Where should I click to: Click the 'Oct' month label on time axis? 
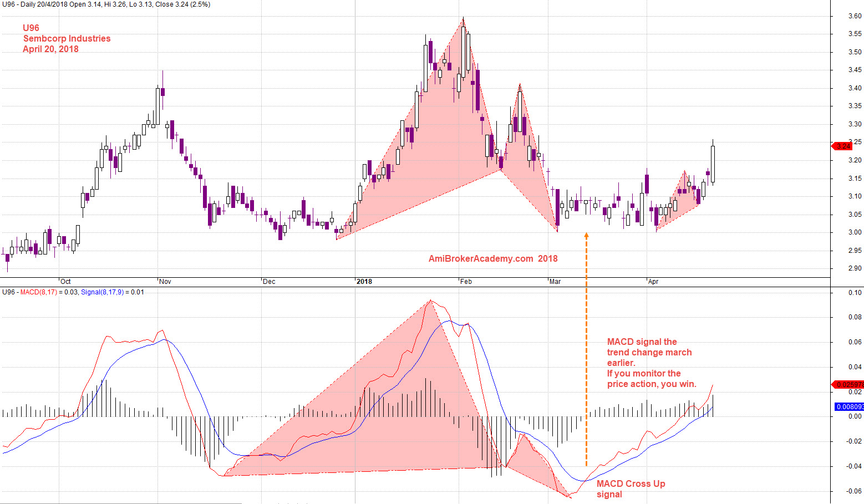click(65, 282)
